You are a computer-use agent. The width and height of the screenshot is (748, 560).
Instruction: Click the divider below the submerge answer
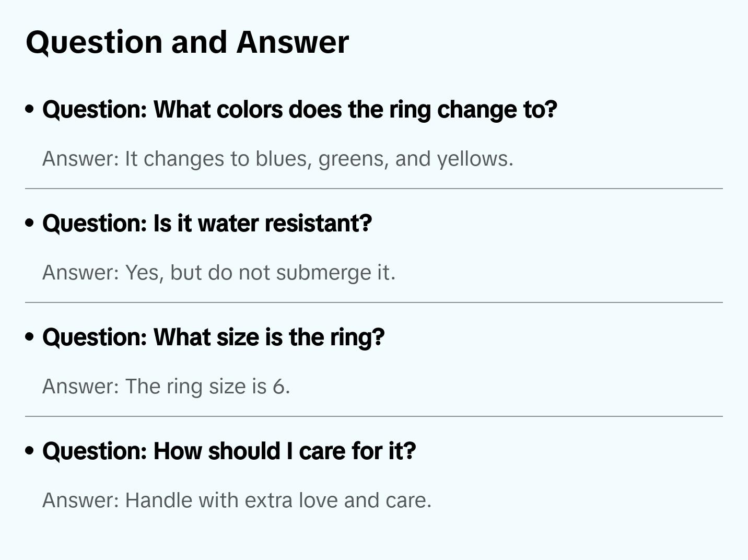tap(374, 302)
